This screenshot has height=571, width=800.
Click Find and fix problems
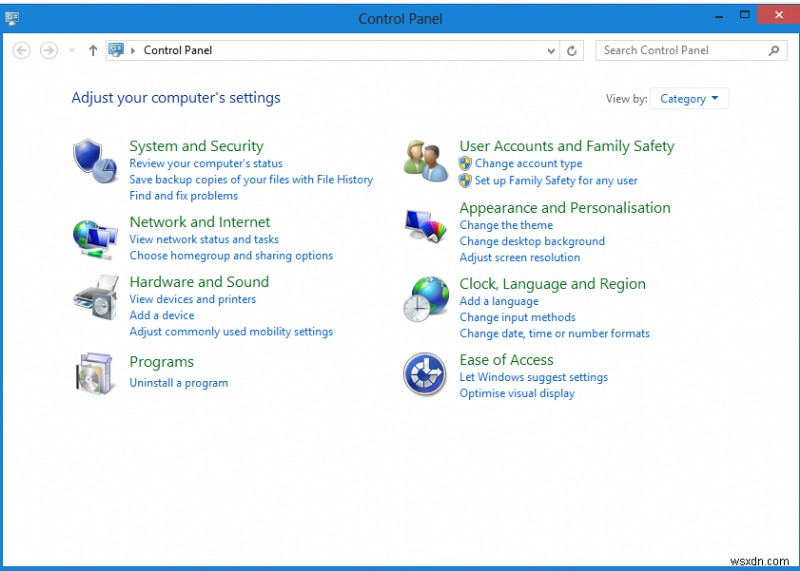(184, 195)
